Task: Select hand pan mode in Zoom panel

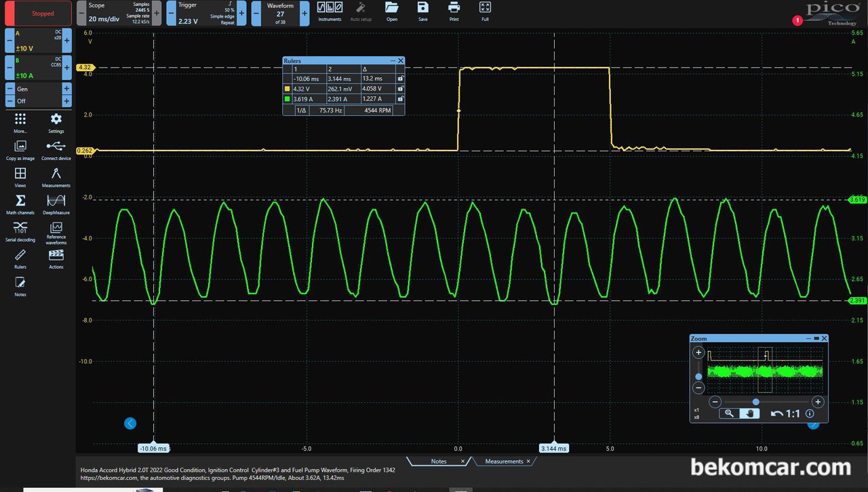Action: coord(749,413)
